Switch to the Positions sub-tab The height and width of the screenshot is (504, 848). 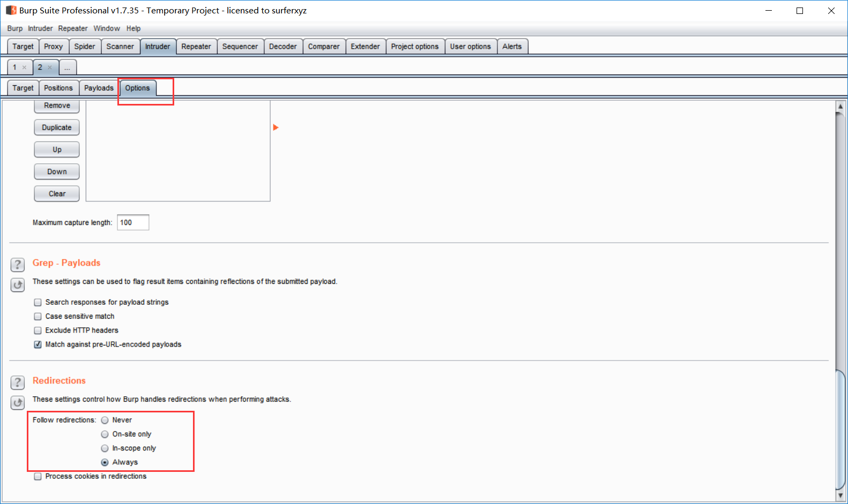click(58, 88)
